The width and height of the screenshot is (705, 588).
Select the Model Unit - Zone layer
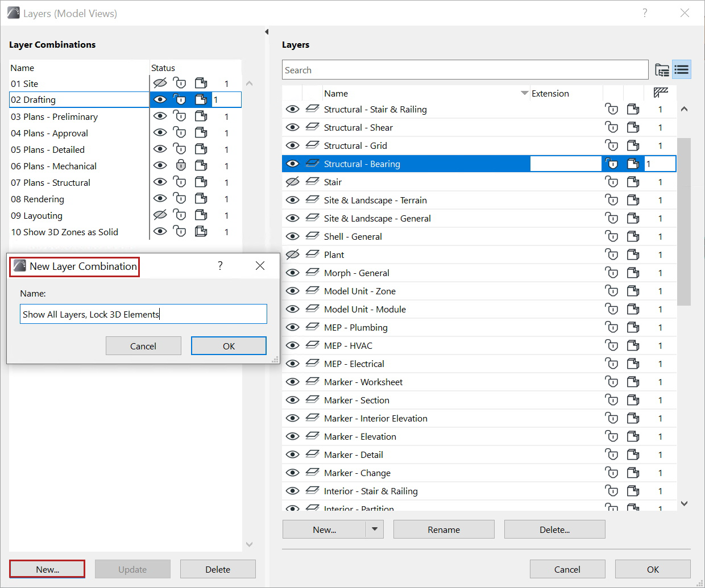(359, 291)
